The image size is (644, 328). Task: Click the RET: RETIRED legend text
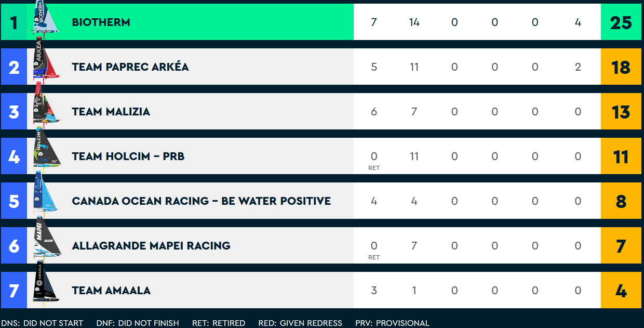(x=219, y=323)
